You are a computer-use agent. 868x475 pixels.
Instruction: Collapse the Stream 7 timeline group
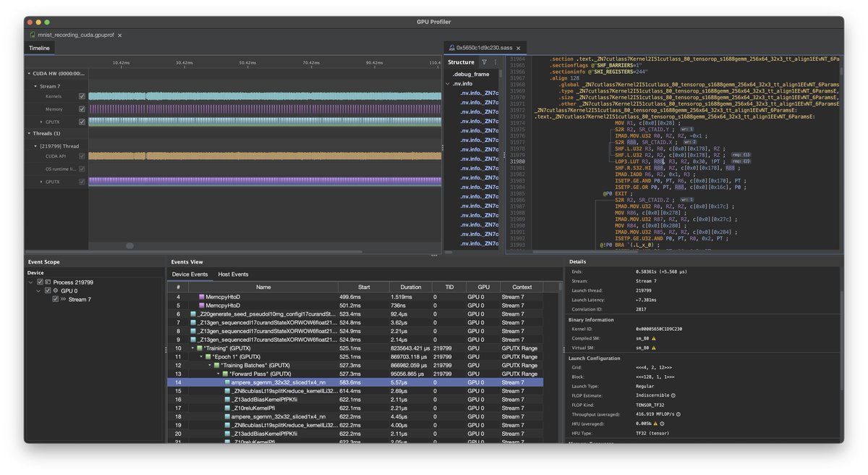click(35, 86)
